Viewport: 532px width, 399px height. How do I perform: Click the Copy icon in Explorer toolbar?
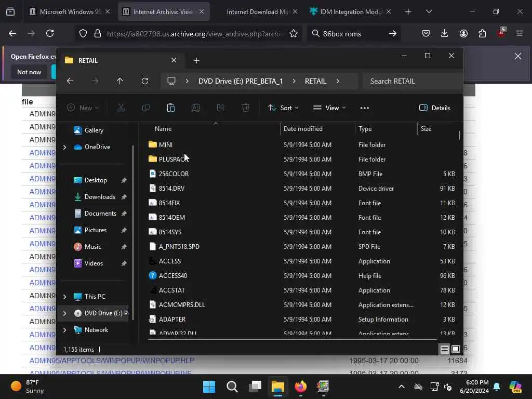point(146,108)
